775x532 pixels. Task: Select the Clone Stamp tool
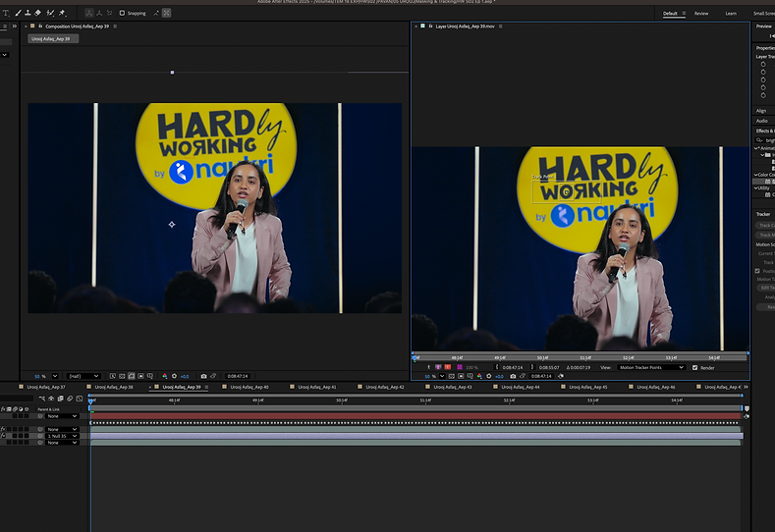tap(28, 13)
